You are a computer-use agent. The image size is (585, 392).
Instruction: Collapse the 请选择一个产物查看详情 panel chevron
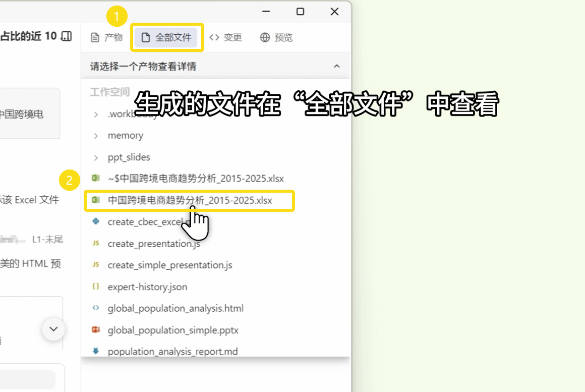point(337,66)
